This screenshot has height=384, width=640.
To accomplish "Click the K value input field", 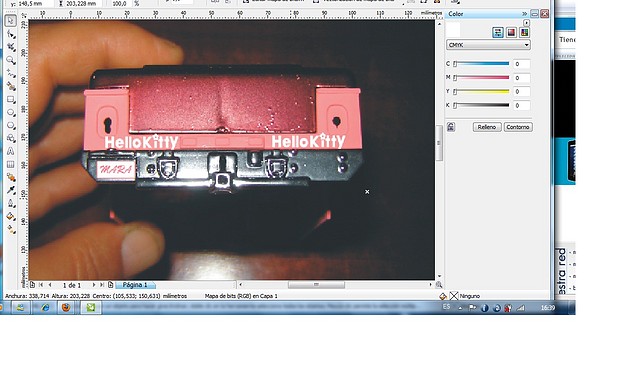I will coord(522,105).
